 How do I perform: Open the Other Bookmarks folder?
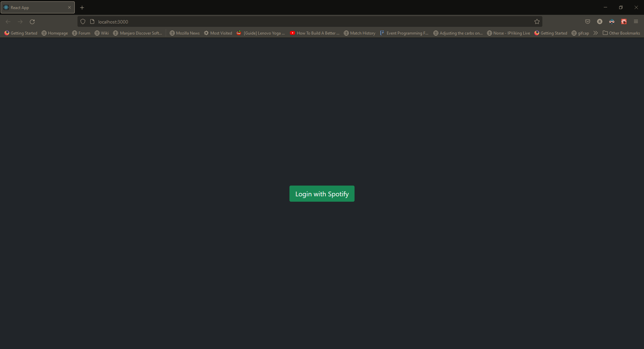pyautogui.click(x=621, y=33)
